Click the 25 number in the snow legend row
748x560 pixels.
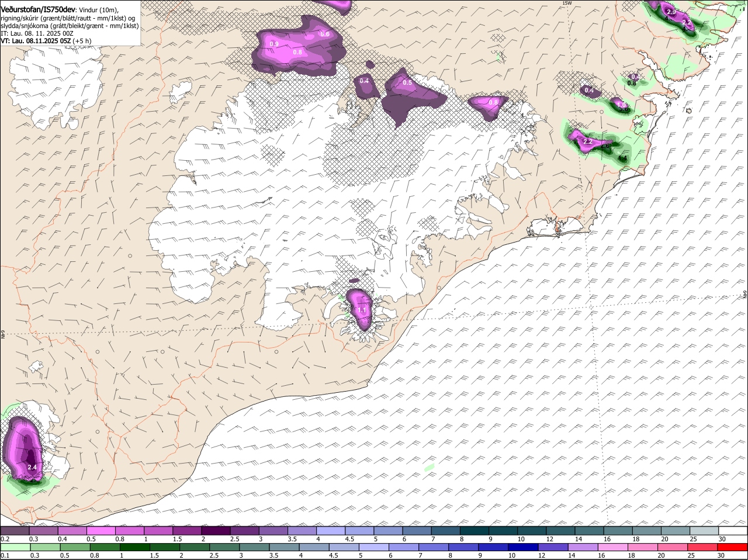(x=692, y=539)
